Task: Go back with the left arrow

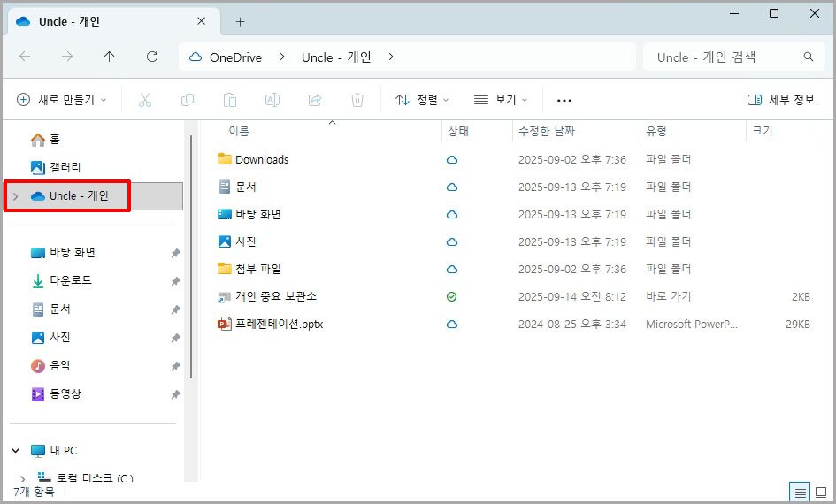Action: 25,57
